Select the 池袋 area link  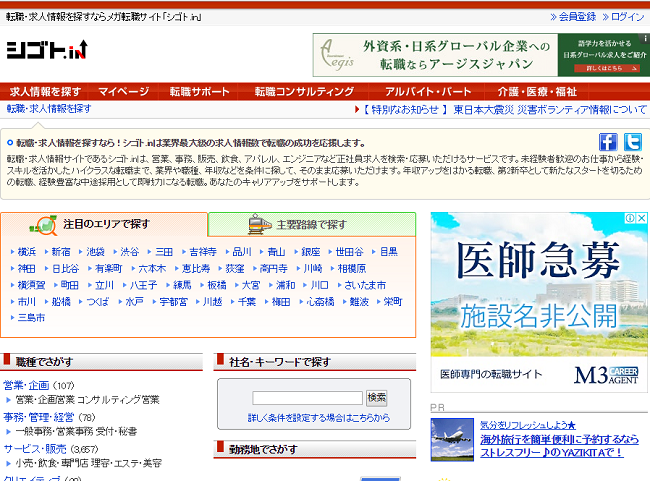95,252
